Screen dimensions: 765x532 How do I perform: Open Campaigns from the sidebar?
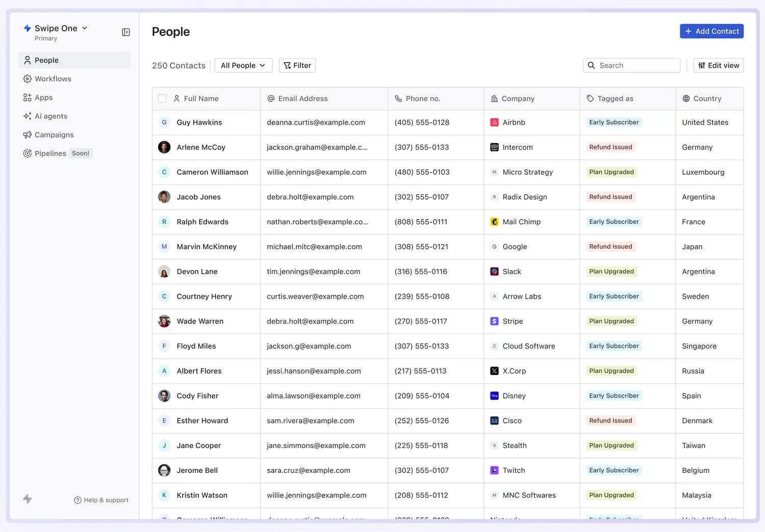pos(54,135)
